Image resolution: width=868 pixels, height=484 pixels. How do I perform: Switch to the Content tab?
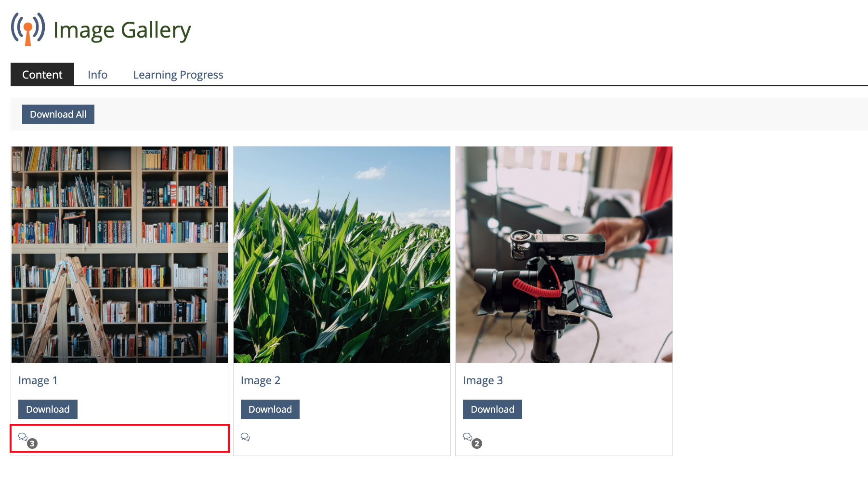click(x=42, y=74)
